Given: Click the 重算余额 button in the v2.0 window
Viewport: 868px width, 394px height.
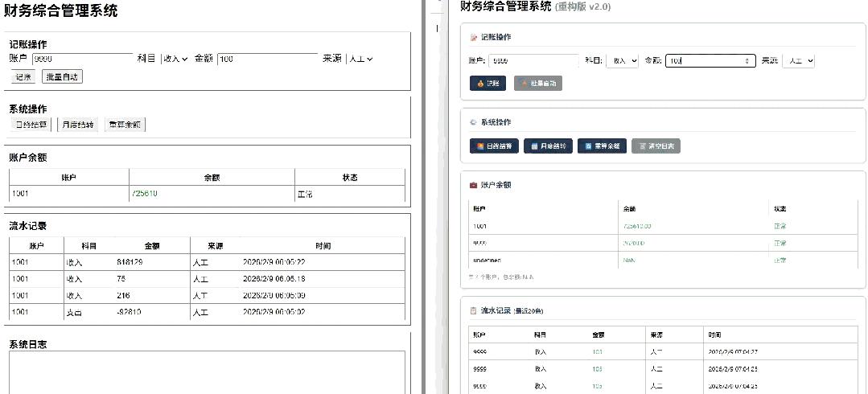Looking at the screenshot, I should [x=603, y=146].
